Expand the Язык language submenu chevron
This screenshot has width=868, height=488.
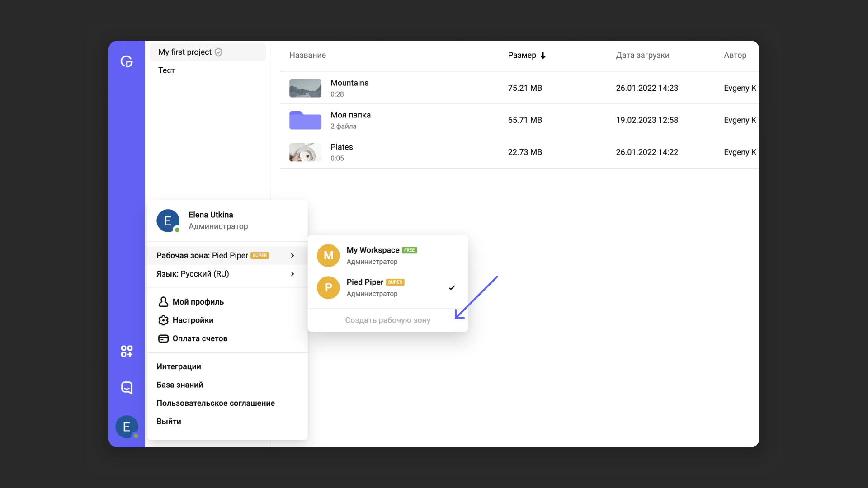click(x=292, y=274)
